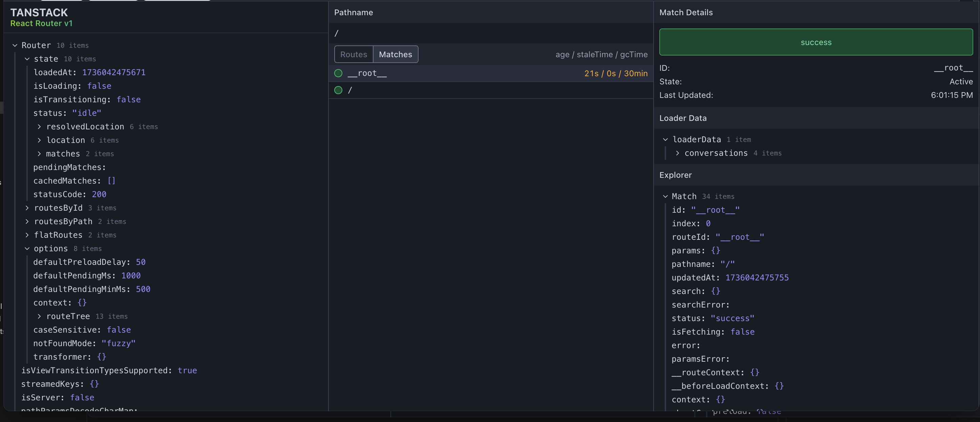Expand the routesByPath node
The image size is (980, 422).
pos(27,221)
